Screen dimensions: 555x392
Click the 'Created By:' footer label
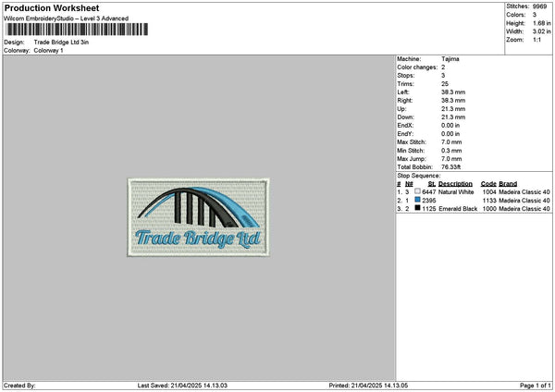coord(19,386)
